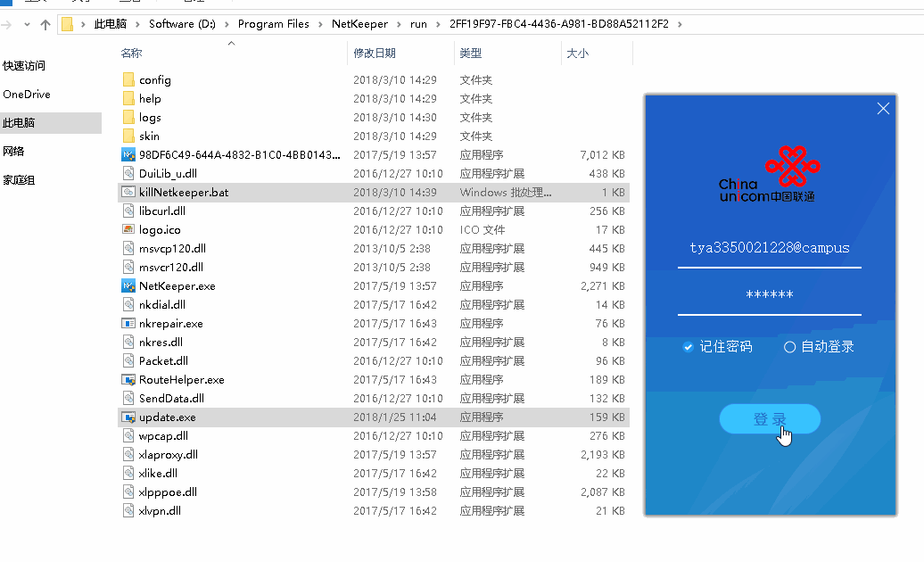
Task: Click the nkrepair.exe program icon
Action: click(128, 324)
